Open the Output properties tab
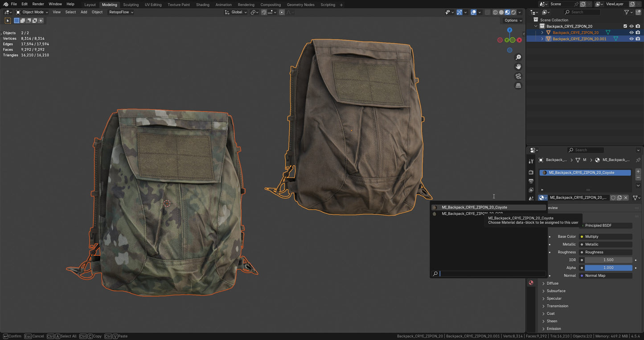The image size is (644, 340). coord(531,181)
